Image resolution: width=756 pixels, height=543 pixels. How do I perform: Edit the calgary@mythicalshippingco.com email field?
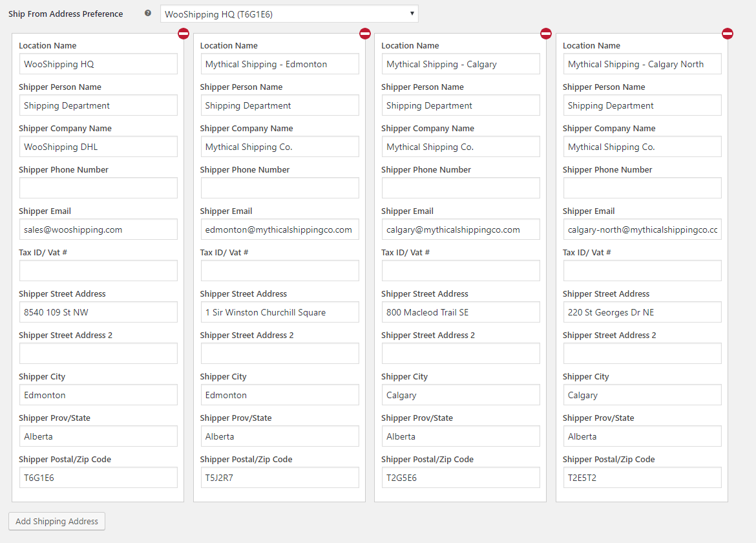pyautogui.click(x=461, y=229)
